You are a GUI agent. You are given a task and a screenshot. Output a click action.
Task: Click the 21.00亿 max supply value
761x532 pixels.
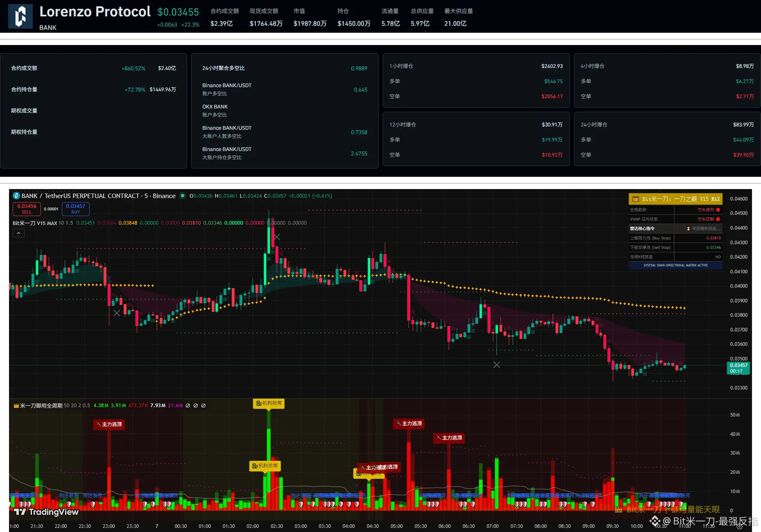pyautogui.click(x=456, y=24)
